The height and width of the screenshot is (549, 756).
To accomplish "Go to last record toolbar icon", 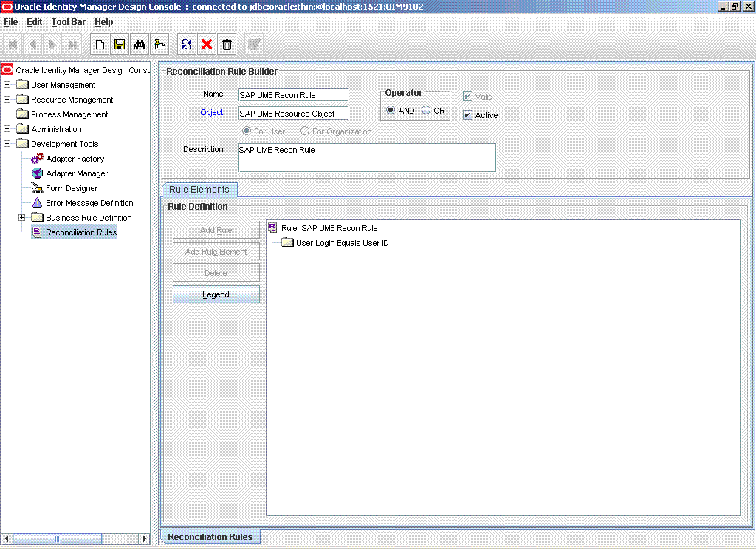I will (72, 44).
